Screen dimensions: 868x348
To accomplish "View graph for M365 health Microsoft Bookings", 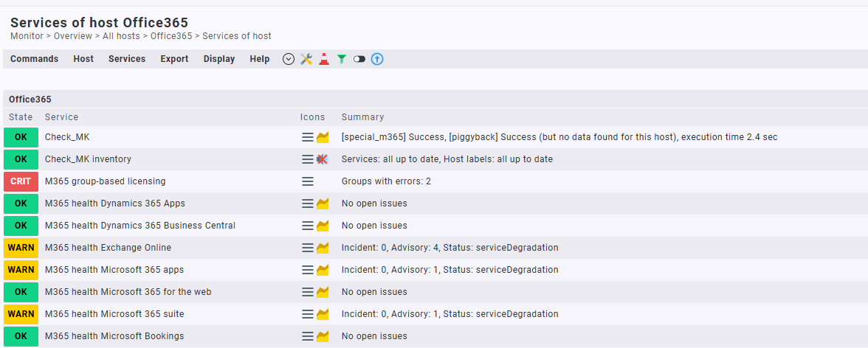I will (x=323, y=336).
